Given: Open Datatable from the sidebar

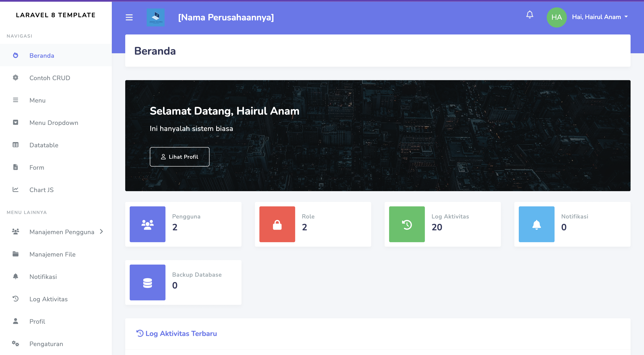Looking at the screenshot, I should [44, 145].
